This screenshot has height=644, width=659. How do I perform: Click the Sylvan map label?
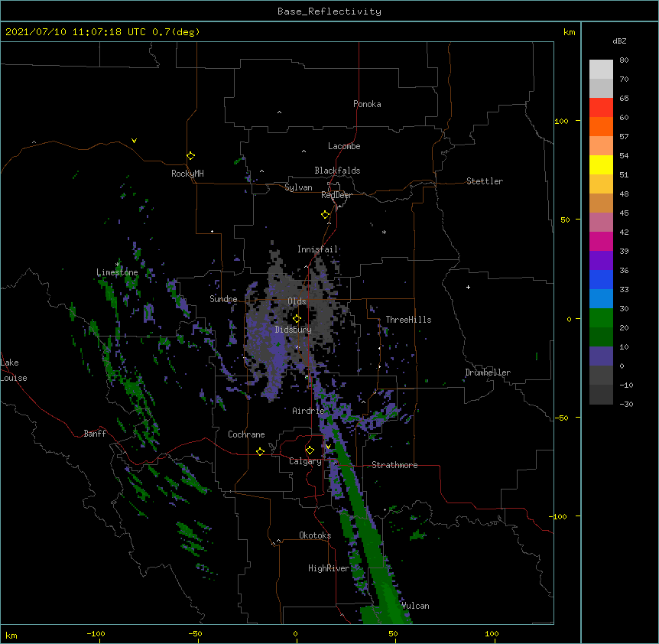(298, 187)
